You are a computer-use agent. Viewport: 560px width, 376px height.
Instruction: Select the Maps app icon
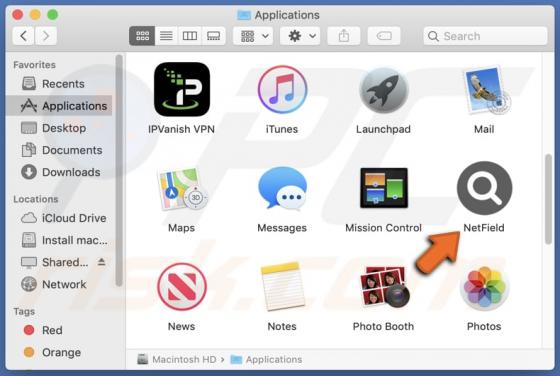click(x=182, y=189)
